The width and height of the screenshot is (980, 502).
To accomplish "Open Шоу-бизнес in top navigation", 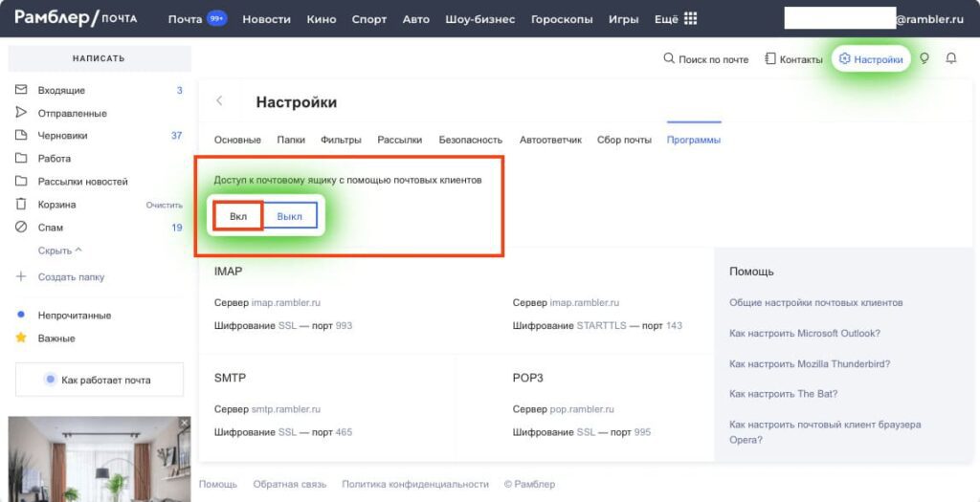I will click(480, 19).
